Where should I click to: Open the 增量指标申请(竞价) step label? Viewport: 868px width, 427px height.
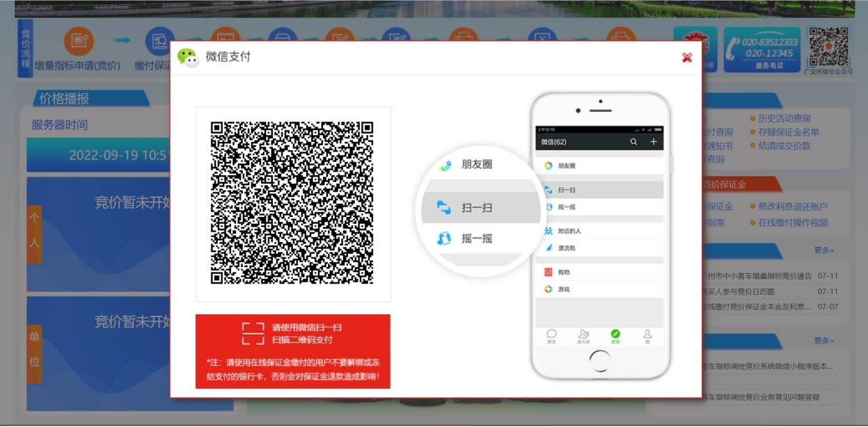tap(78, 65)
